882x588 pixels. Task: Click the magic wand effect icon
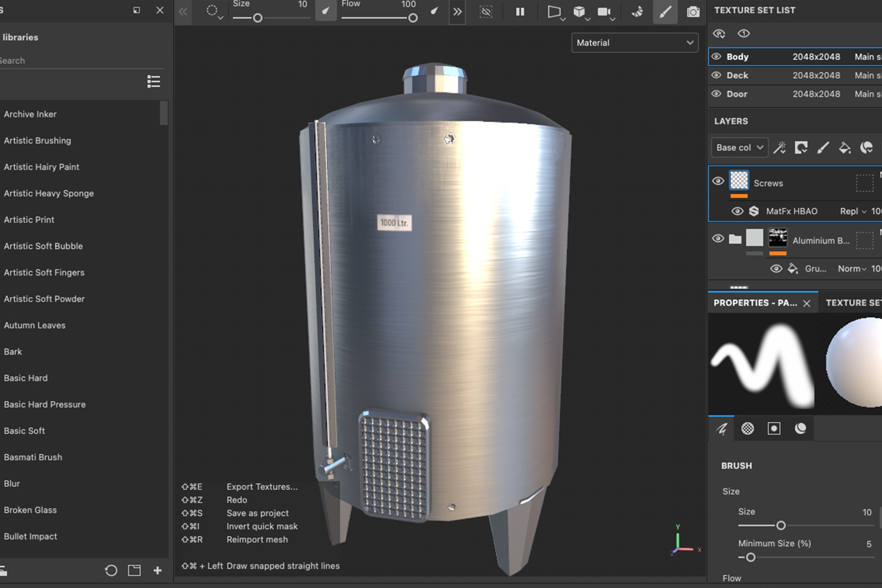779,148
